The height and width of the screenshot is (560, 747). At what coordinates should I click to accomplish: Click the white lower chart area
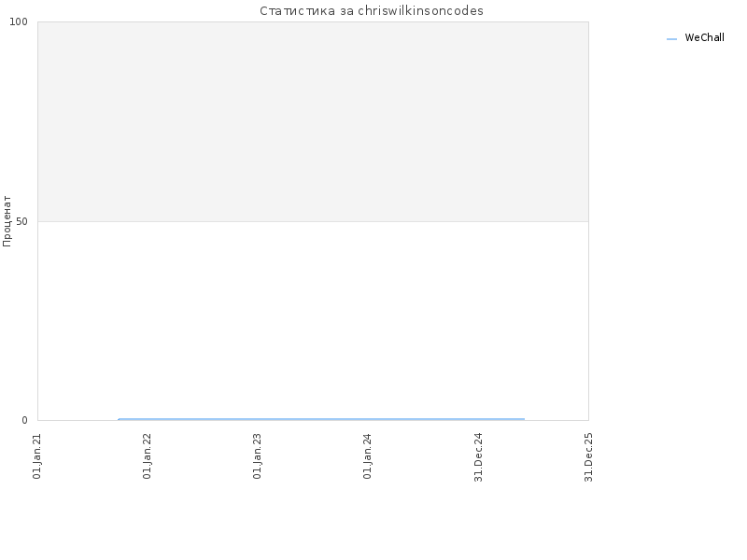(313, 319)
